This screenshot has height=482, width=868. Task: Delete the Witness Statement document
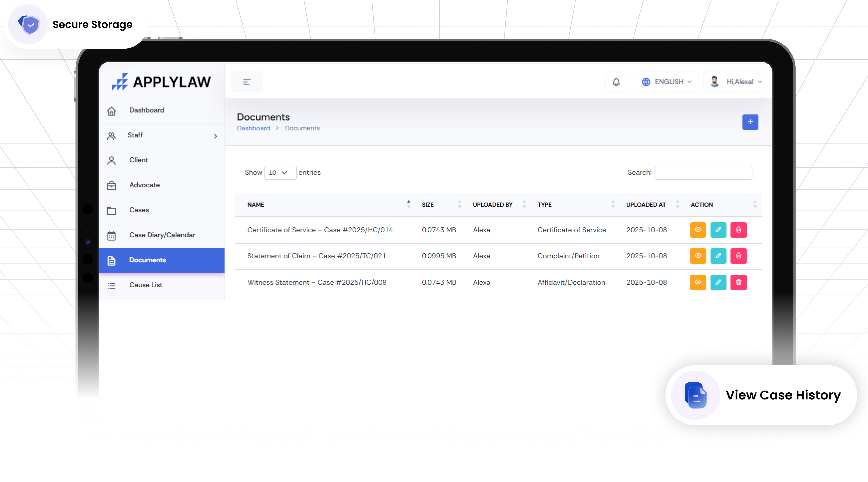pyautogui.click(x=738, y=282)
